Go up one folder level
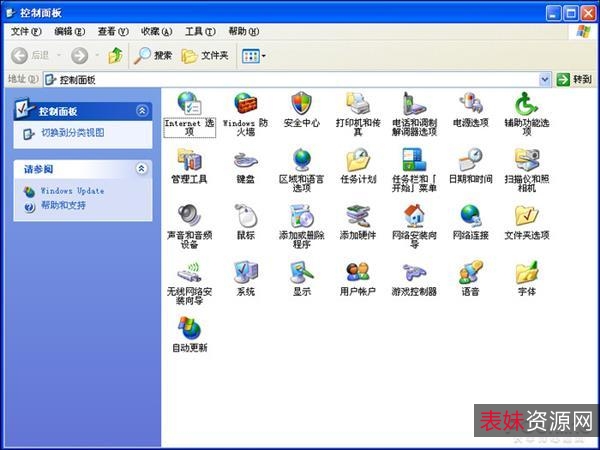This screenshot has width=600, height=450. (116, 56)
